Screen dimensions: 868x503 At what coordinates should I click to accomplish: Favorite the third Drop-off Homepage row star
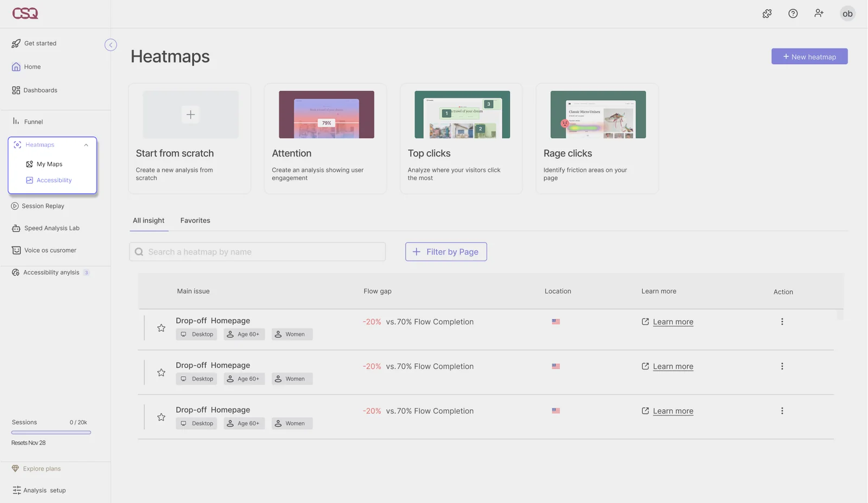tap(161, 417)
